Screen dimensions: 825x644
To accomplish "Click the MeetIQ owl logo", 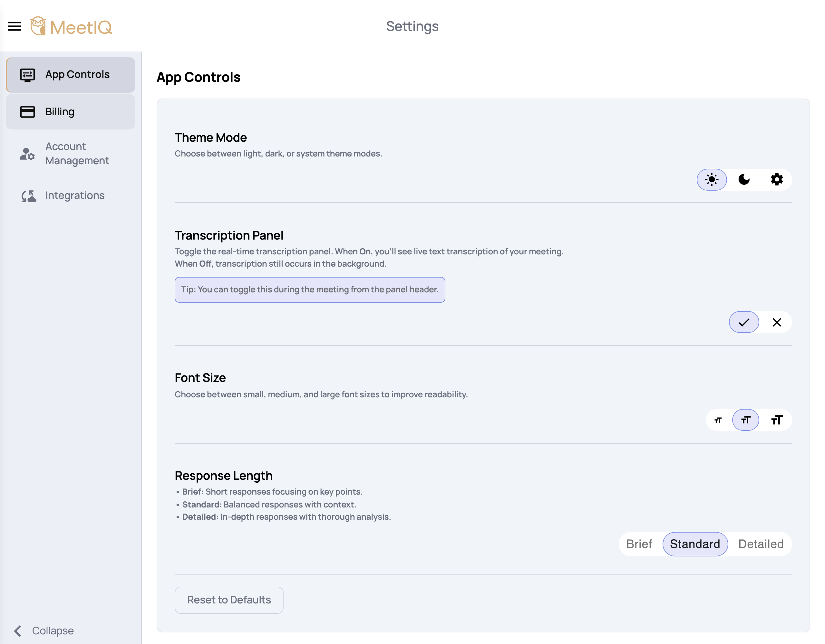I will (x=38, y=26).
